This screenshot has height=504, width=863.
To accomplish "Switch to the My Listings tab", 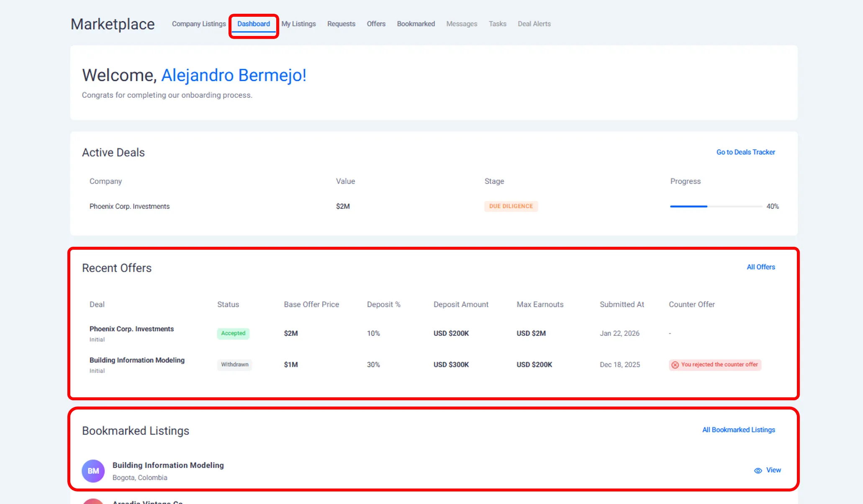I will [298, 24].
